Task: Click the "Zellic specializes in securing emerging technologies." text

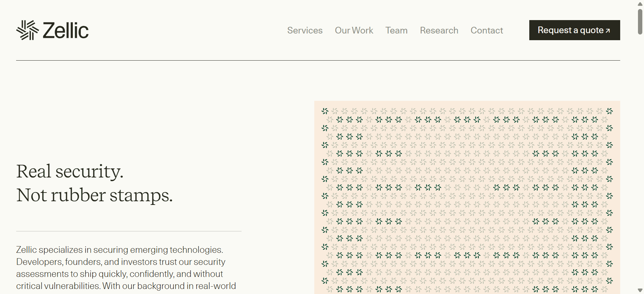Action: [x=120, y=250]
